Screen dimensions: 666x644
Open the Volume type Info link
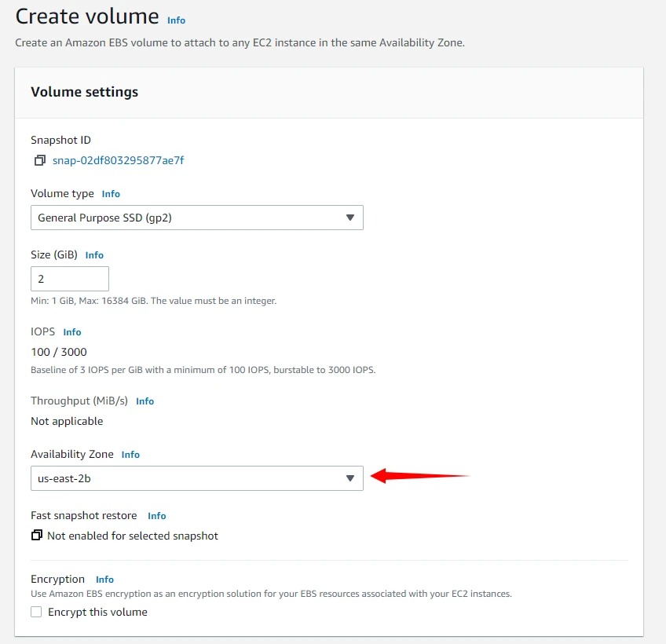(111, 194)
